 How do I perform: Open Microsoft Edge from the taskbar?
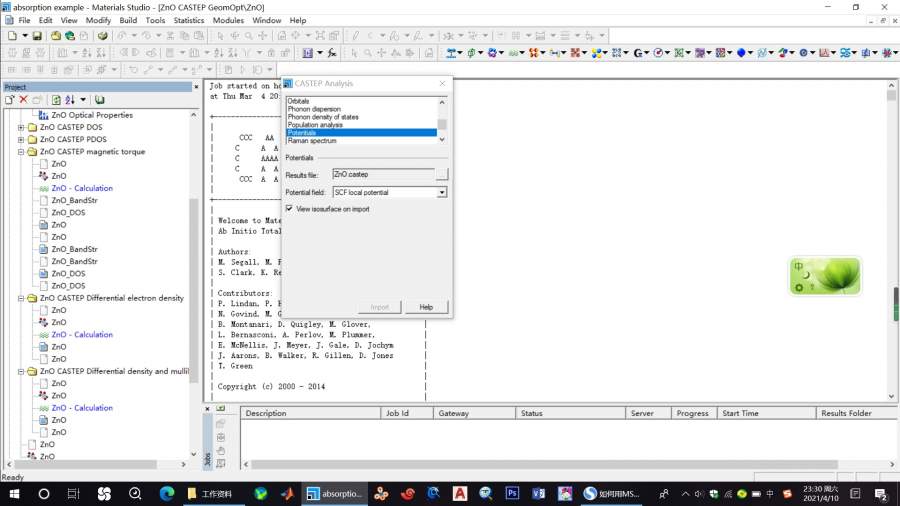pyautogui.click(x=167, y=494)
